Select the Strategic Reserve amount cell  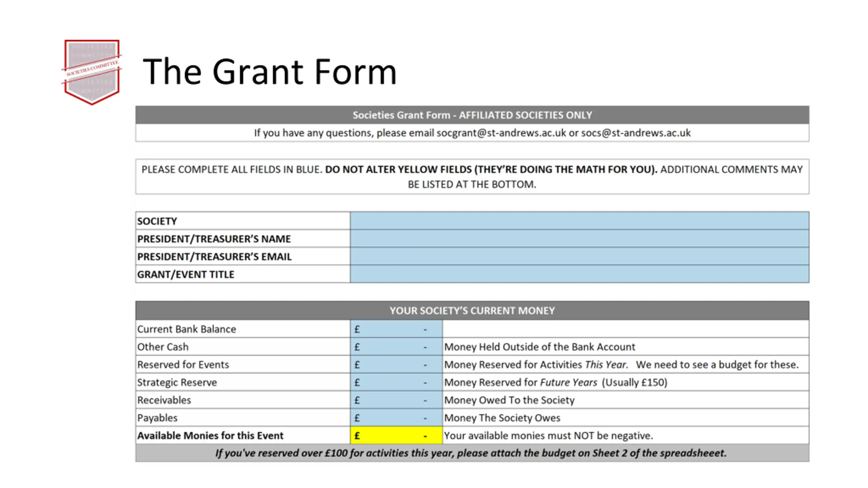coord(396,382)
